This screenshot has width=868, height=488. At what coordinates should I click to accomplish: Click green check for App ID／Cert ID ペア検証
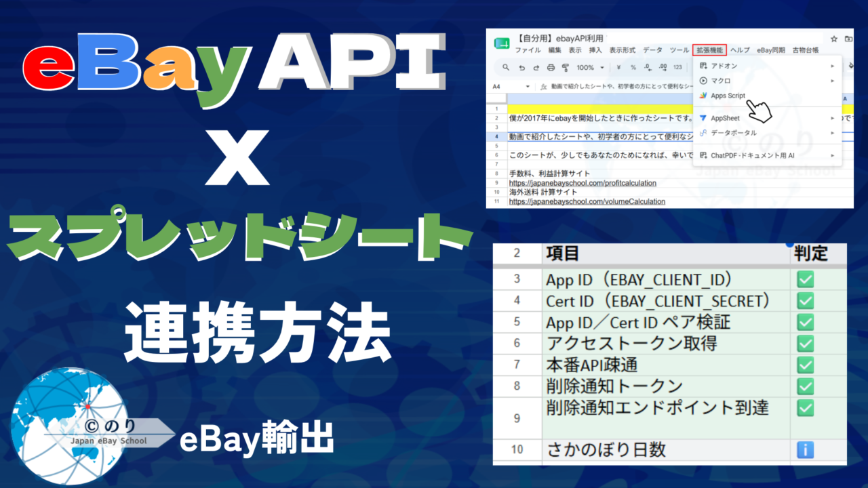(805, 322)
